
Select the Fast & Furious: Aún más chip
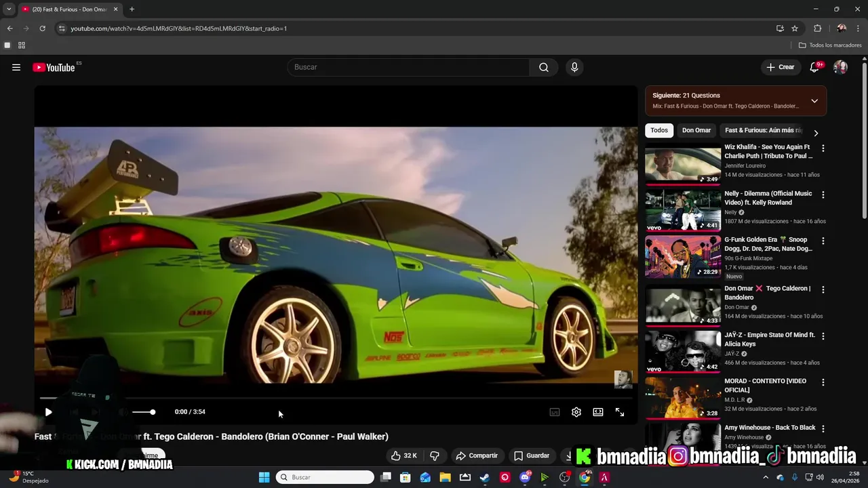[x=763, y=130]
